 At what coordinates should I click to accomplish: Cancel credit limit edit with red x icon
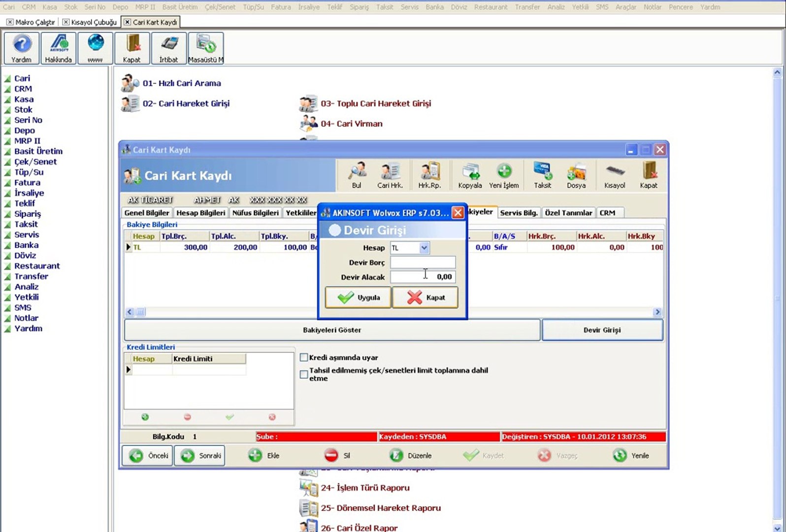pyautogui.click(x=272, y=417)
